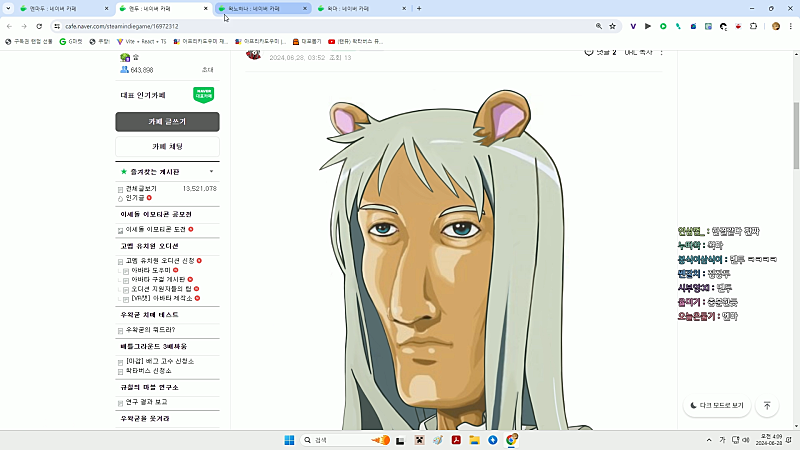Reload the current page
Screen dimensions: 800x450
pyautogui.click(x=39, y=26)
